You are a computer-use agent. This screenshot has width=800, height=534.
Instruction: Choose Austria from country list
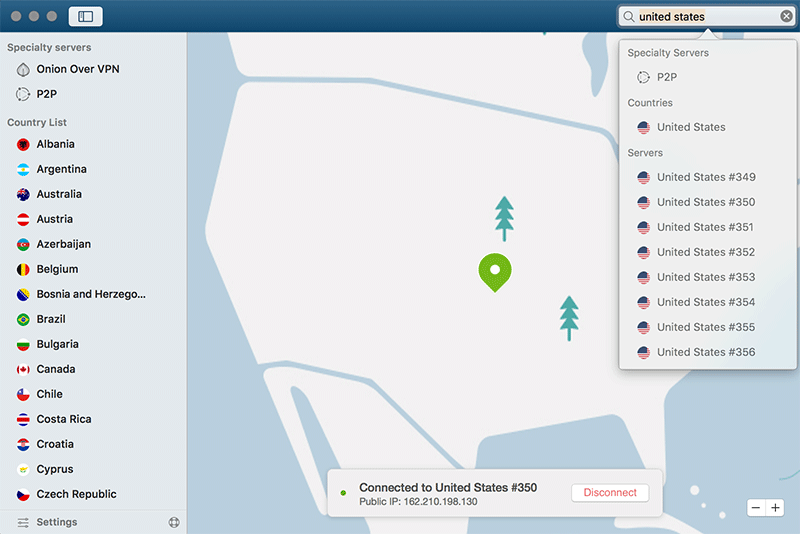click(55, 219)
